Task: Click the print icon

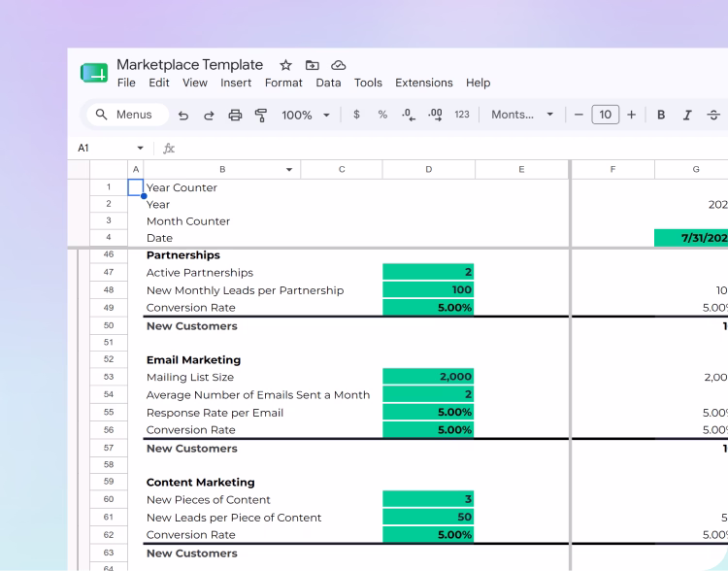Action: pos(235,115)
